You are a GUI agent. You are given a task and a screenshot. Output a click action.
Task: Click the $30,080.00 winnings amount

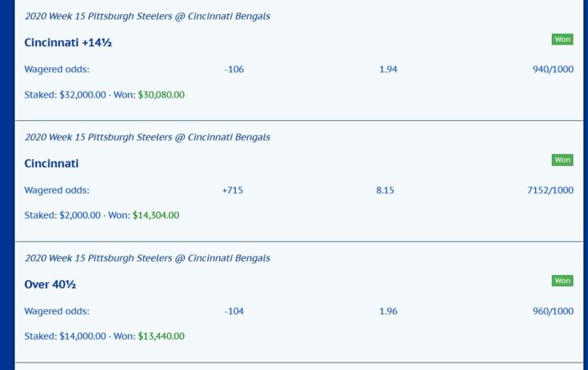(161, 94)
